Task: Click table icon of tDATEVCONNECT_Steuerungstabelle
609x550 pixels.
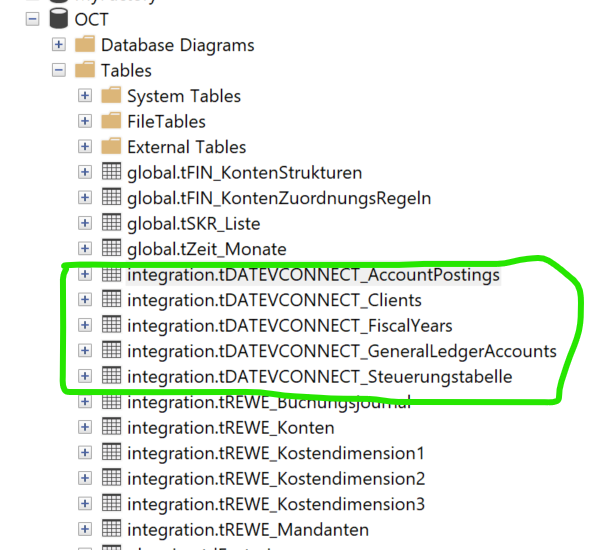Action: [111, 375]
